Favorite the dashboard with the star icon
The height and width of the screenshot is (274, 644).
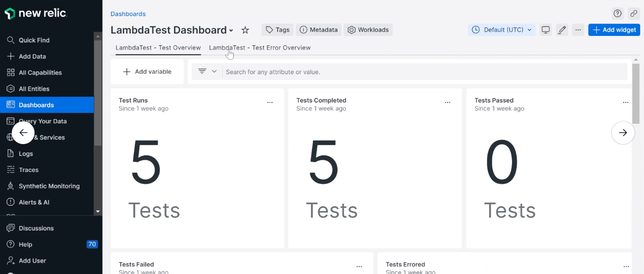pos(245,30)
